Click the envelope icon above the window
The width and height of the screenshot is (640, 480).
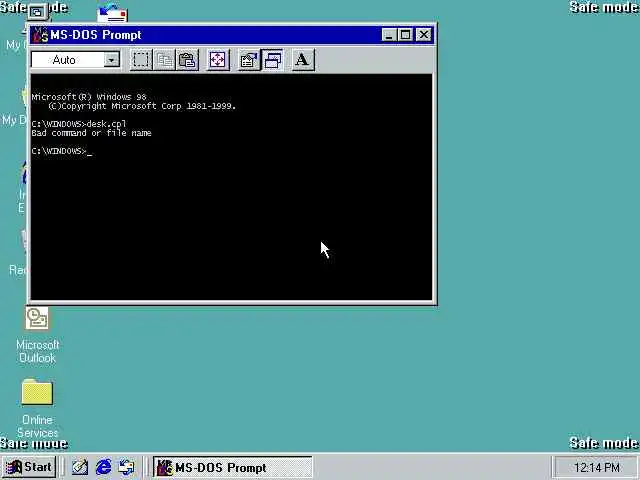(112, 12)
